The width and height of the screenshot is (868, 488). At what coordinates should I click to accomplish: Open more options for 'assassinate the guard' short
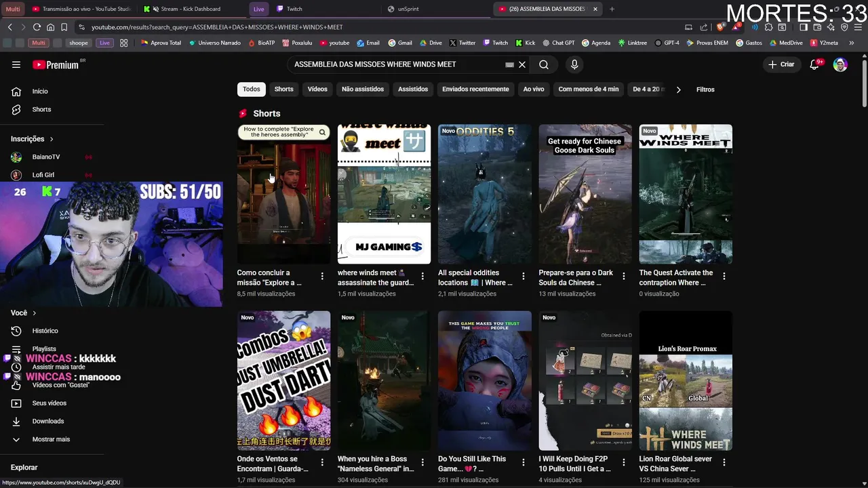[422, 276]
